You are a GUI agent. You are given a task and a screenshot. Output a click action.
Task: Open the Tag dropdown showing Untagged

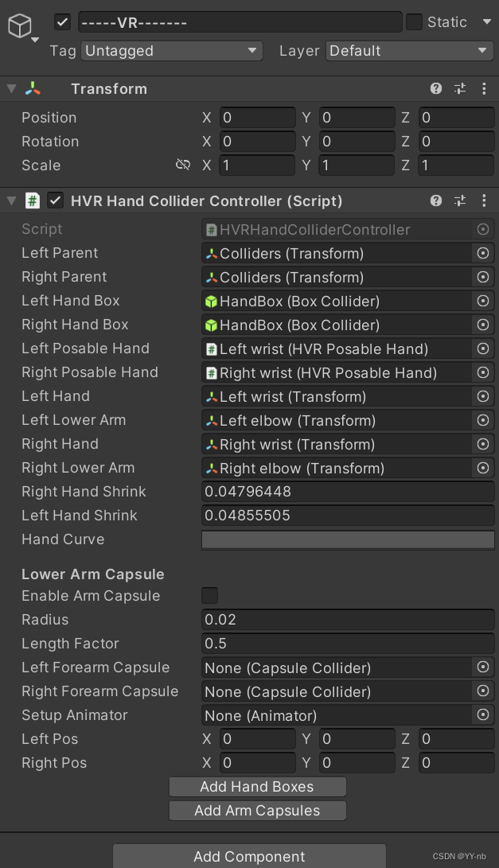click(x=171, y=50)
